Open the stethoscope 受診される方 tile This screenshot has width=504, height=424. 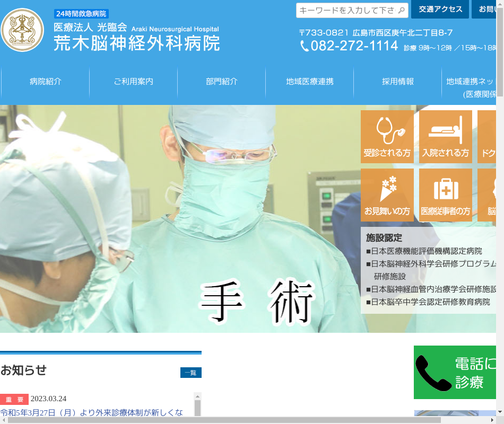[x=387, y=137]
